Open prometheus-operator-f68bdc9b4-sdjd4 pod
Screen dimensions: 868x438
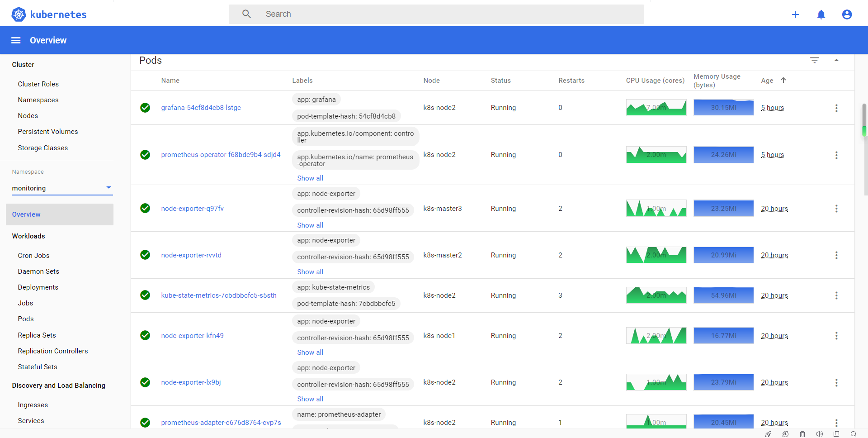pyautogui.click(x=221, y=155)
